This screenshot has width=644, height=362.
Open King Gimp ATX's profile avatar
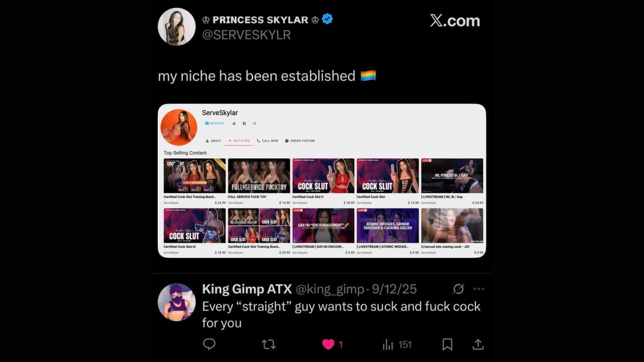pos(176,302)
